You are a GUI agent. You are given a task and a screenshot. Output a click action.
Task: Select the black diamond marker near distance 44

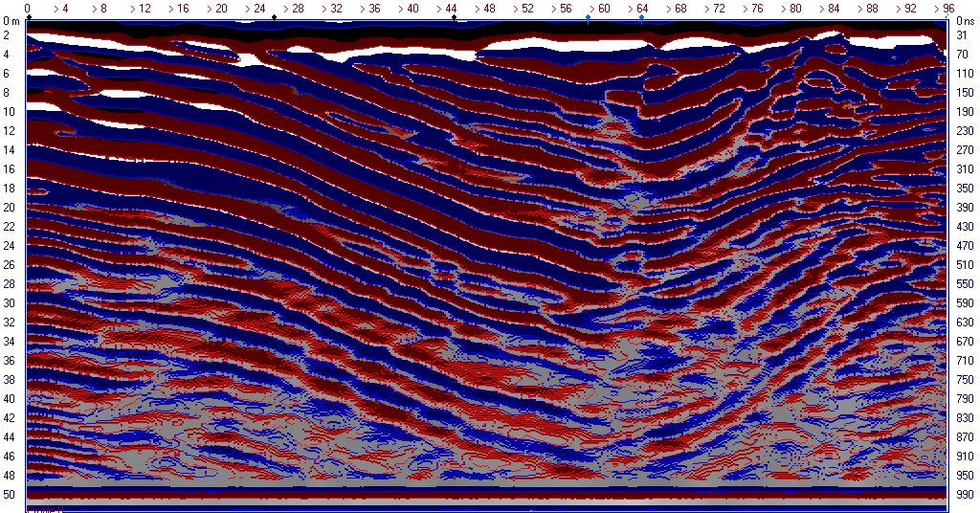coord(454,17)
